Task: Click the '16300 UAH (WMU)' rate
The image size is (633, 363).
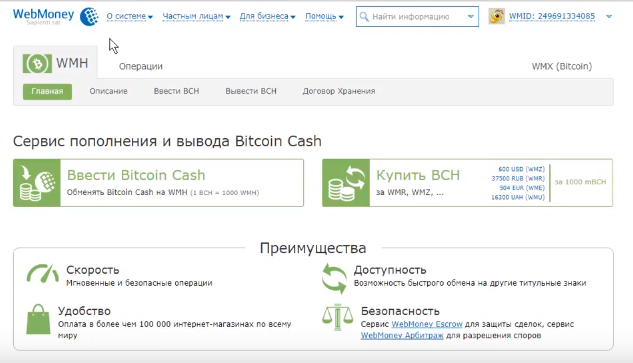Action: 518,197
